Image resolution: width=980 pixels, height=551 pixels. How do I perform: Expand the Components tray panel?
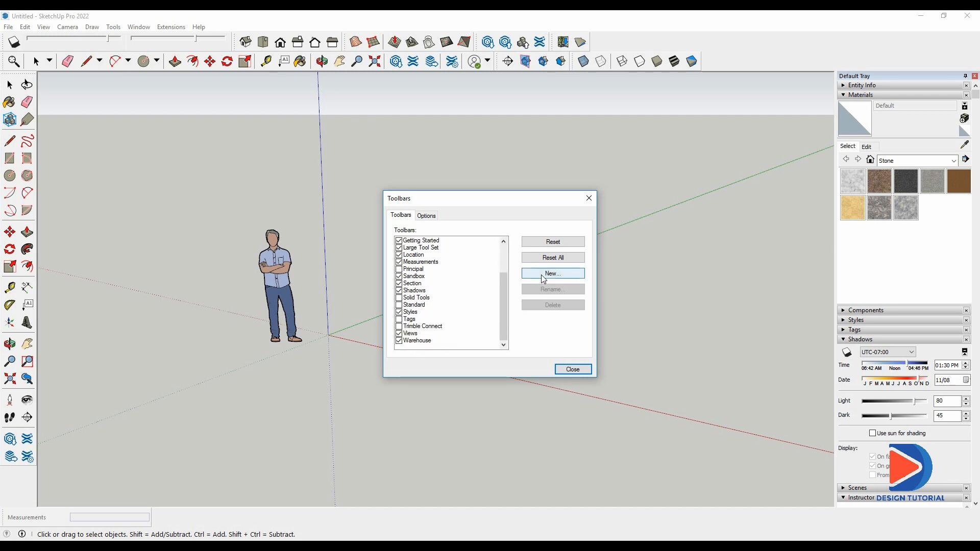coord(865,310)
